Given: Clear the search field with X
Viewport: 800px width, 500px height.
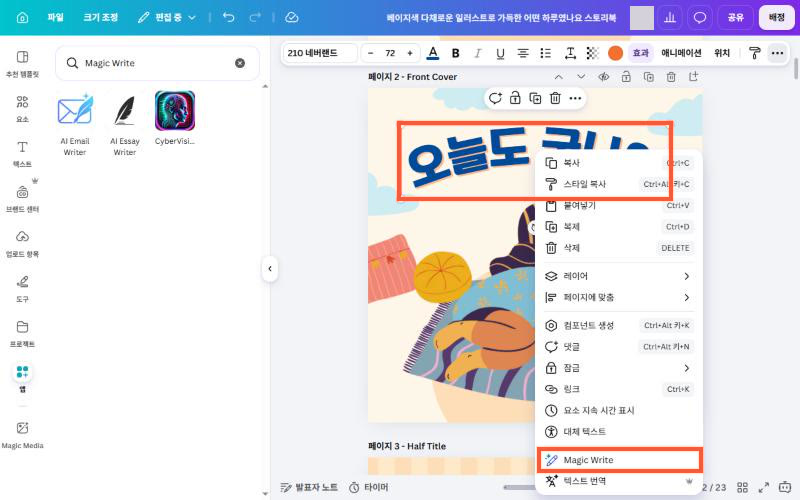Looking at the screenshot, I should point(240,63).
